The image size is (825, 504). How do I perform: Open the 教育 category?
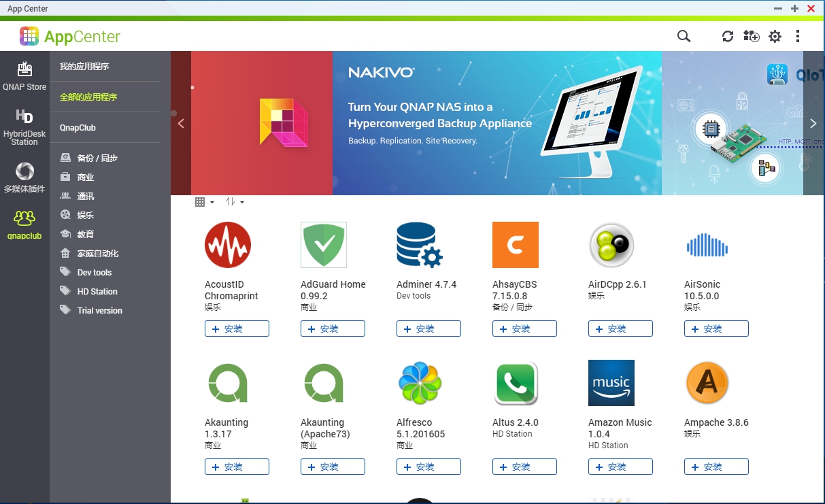click(x=77, y=234)
